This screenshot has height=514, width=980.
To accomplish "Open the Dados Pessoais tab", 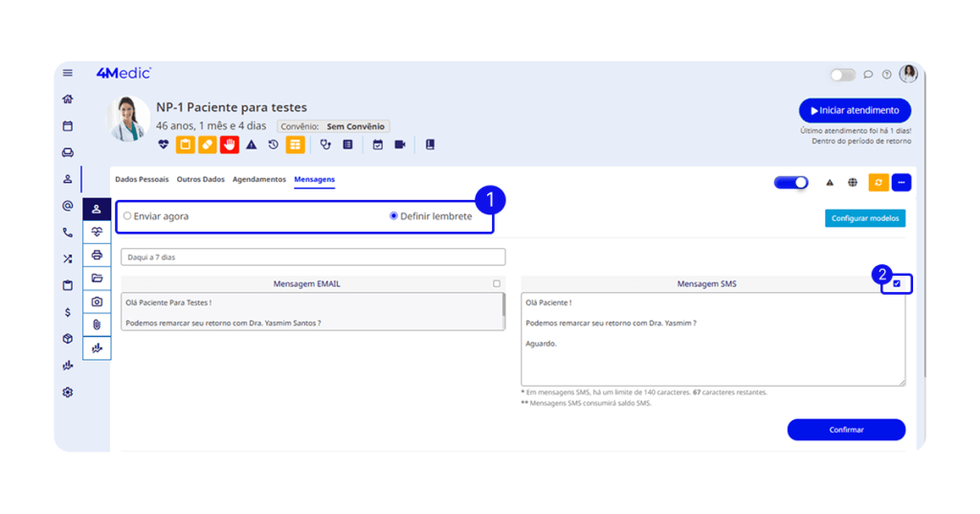I will 142,179.
